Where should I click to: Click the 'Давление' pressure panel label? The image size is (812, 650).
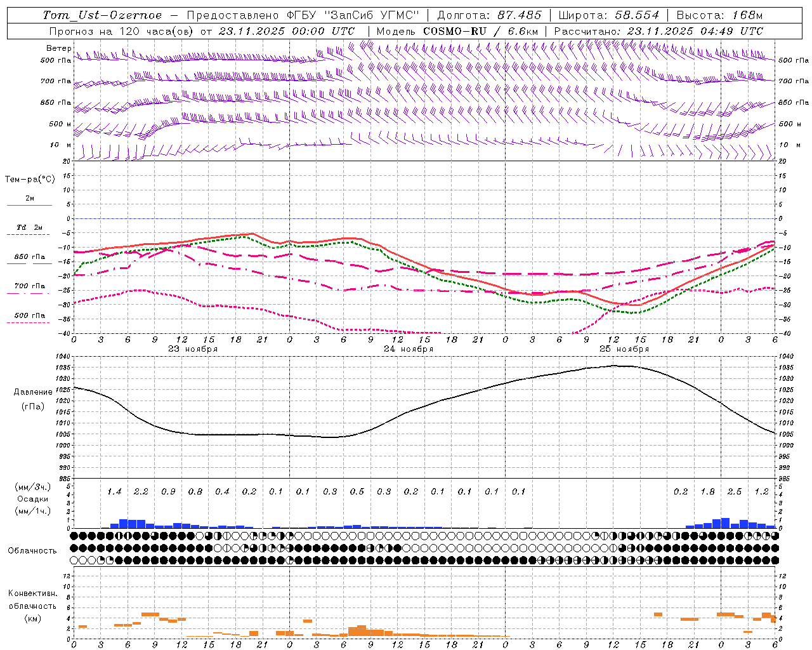click(x=33, y=392)
